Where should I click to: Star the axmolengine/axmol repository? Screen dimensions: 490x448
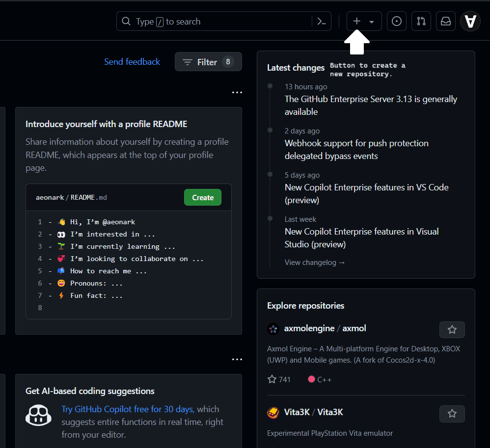point(452,330)
